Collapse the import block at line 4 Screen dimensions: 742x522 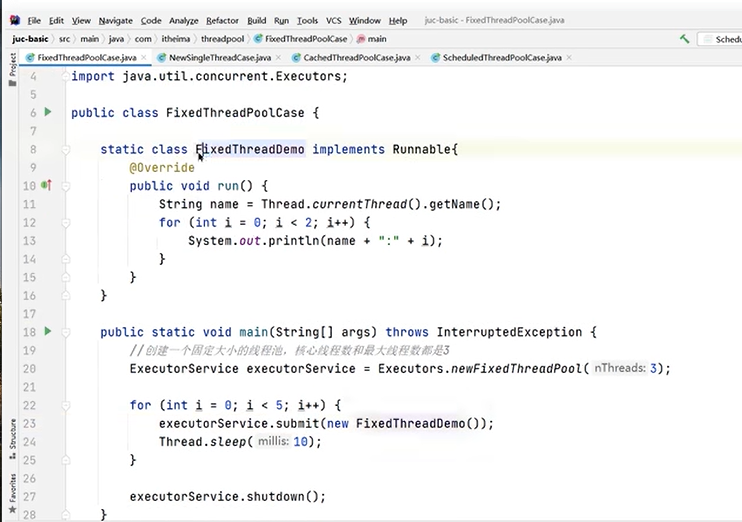(65, 76)
